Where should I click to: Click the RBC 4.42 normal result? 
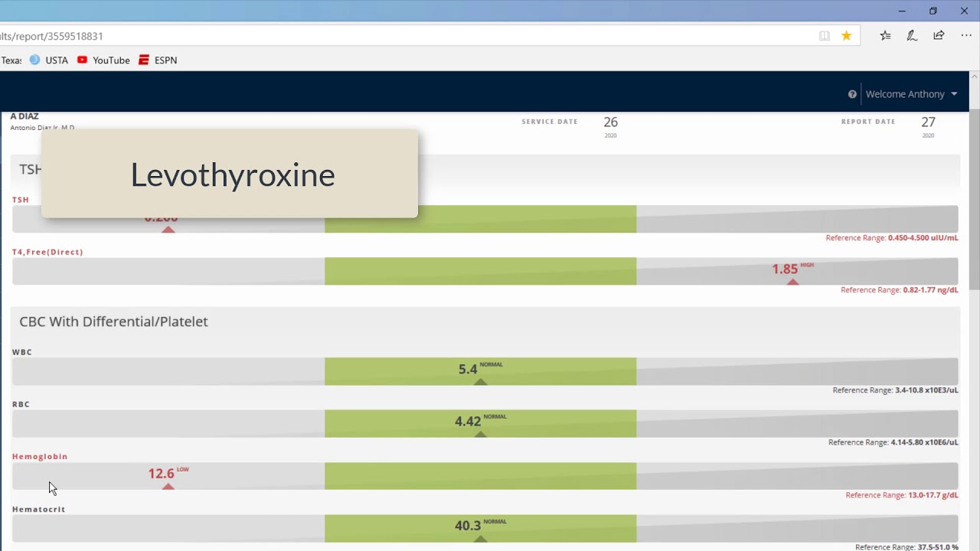coord(480,421)
